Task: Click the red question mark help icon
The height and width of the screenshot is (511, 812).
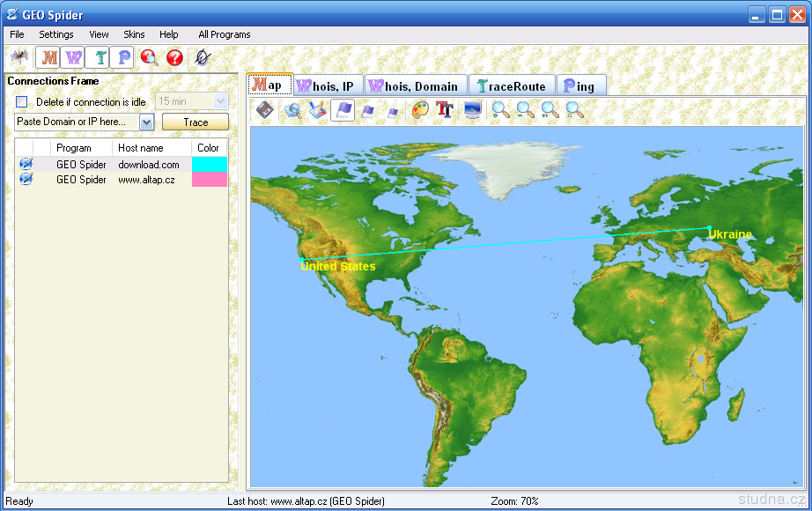Action: point(174,58)
